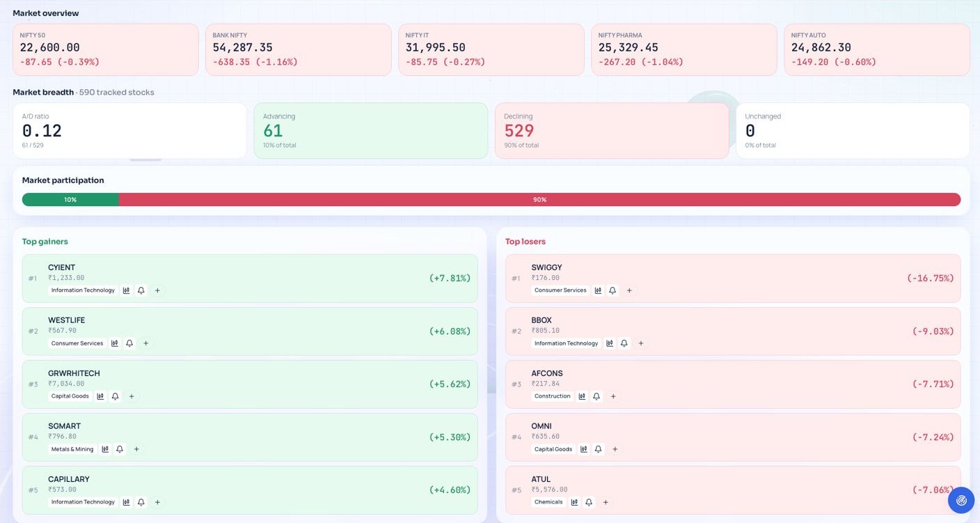Click the A/D ratio card
The width and height of the screenshot is (980, 523).
tap(129, 131)
